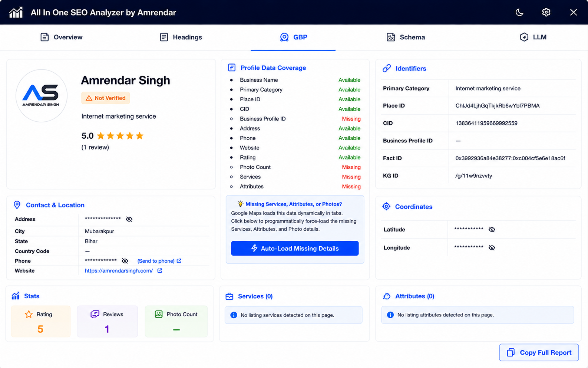
Task: Click the Stats chart icon
Action: click(x=16, y=296)
